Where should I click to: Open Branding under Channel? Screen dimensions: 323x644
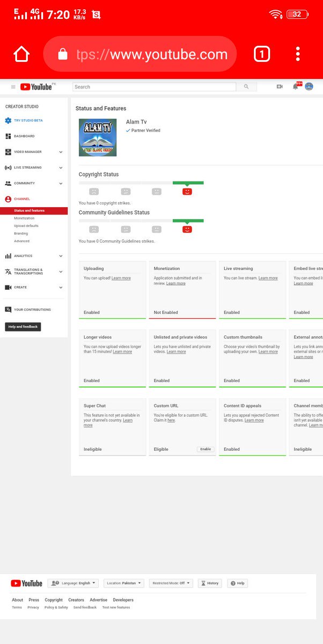(x=21, y=233)
